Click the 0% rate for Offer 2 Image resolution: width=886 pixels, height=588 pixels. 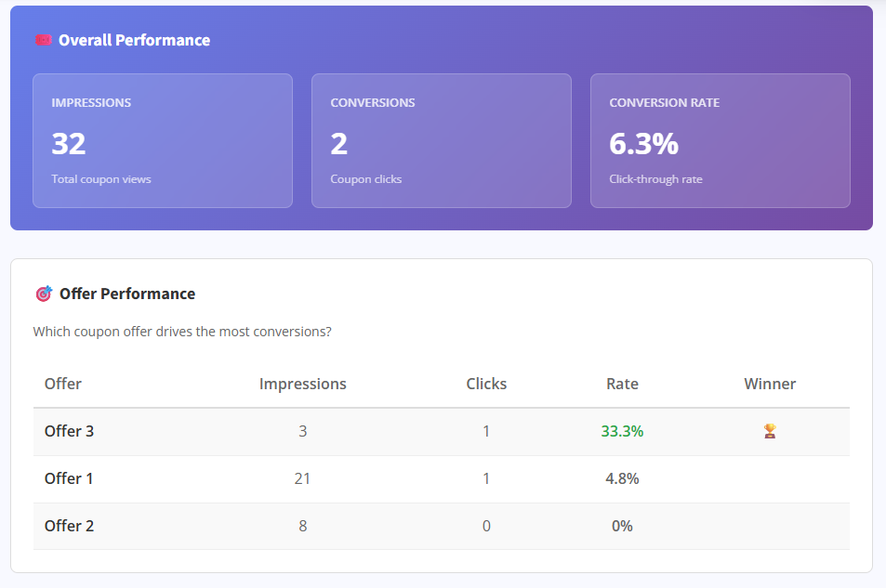pyautogui.click(x=622, y=526)
